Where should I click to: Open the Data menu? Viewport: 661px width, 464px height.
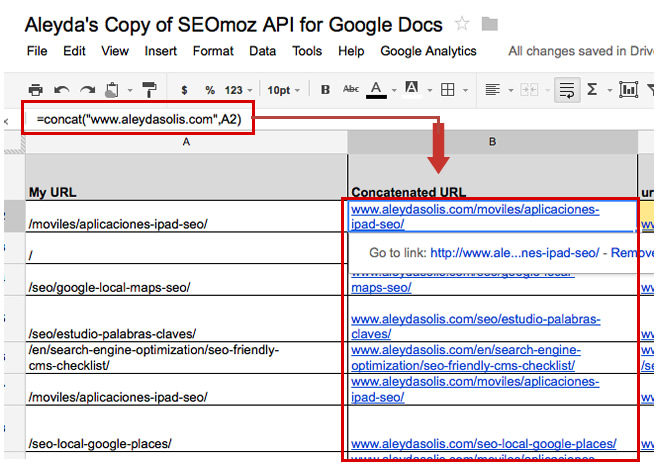pos(262,51)
